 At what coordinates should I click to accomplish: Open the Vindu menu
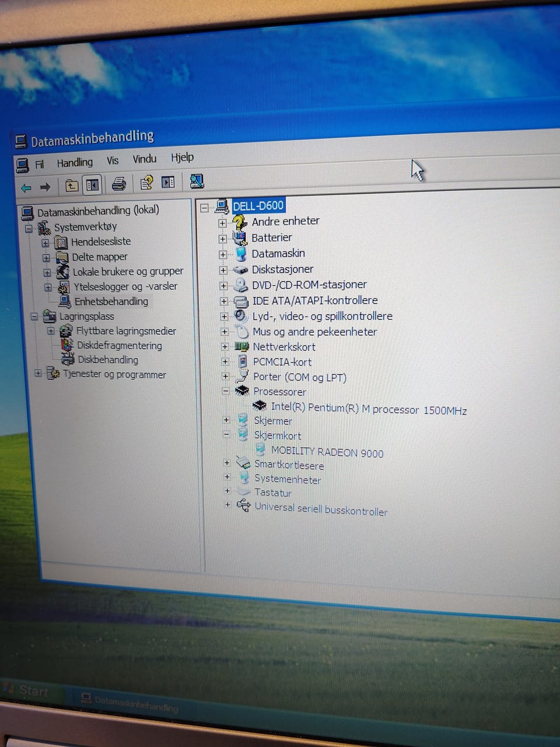coord(145,159)
